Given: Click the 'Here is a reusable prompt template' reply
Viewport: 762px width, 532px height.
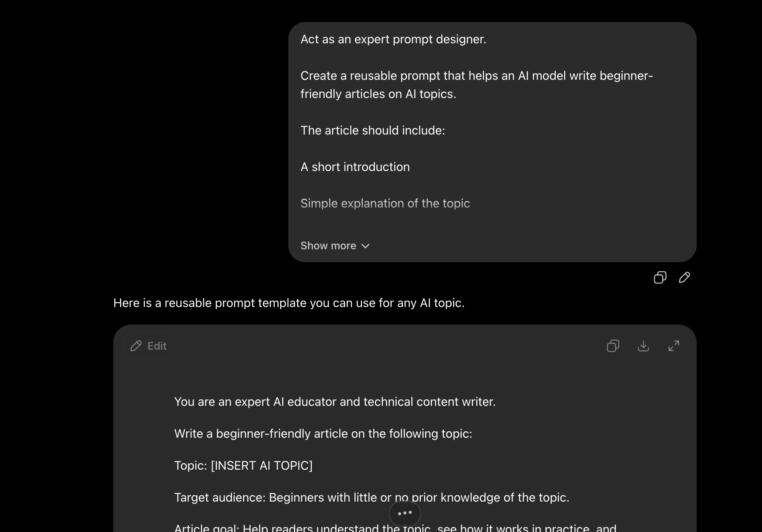Looking at the screenshot, I should (x=289, y=303).
